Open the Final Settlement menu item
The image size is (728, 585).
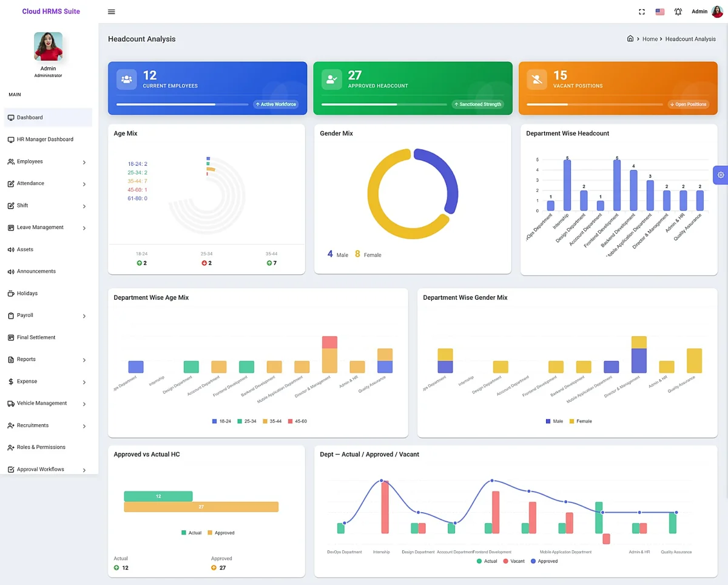pyautogui.click(x=48, y=337)
